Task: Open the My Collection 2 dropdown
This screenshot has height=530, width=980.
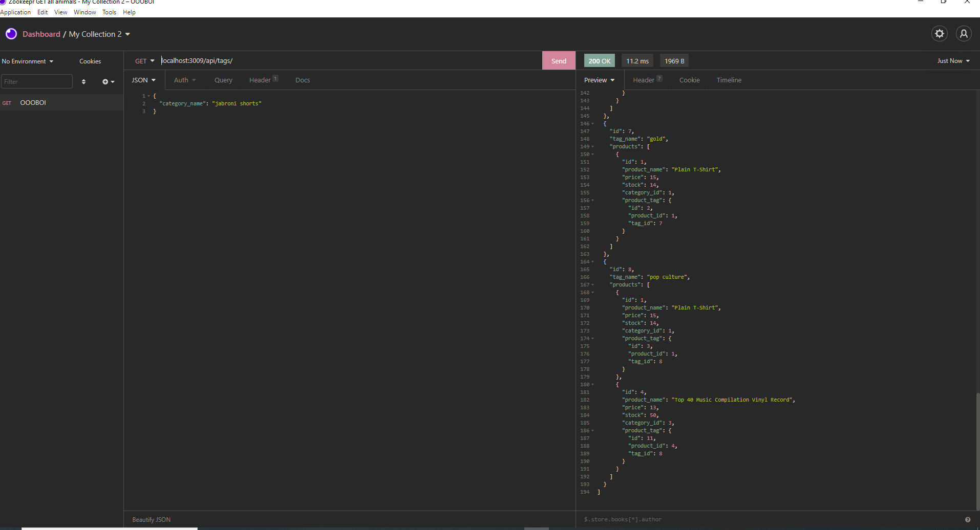Action: click(x=99, y=34)
